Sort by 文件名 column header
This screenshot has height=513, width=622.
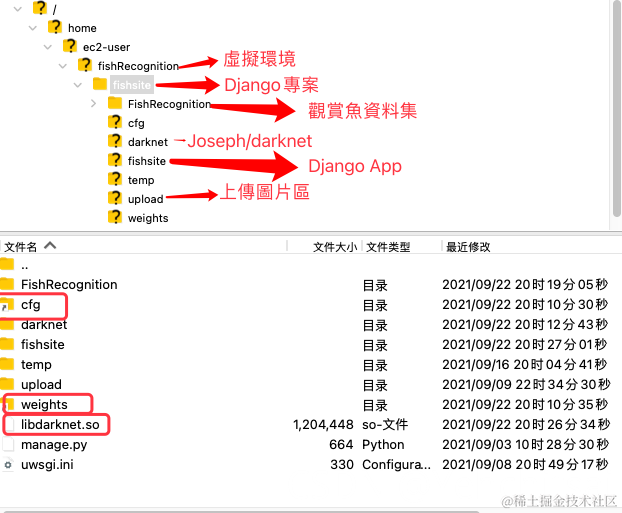click(21, 247)
